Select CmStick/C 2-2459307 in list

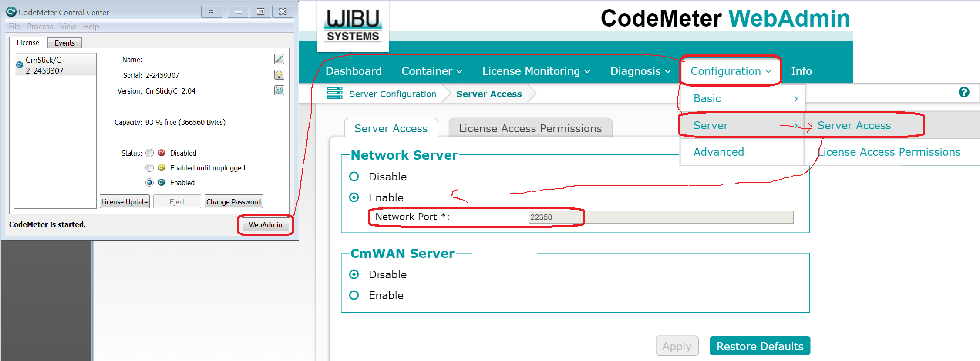[x=55, y=65]
